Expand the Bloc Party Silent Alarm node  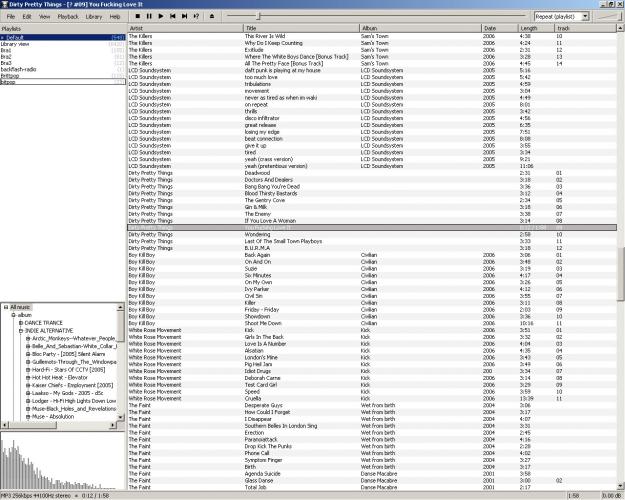[28, 354]
